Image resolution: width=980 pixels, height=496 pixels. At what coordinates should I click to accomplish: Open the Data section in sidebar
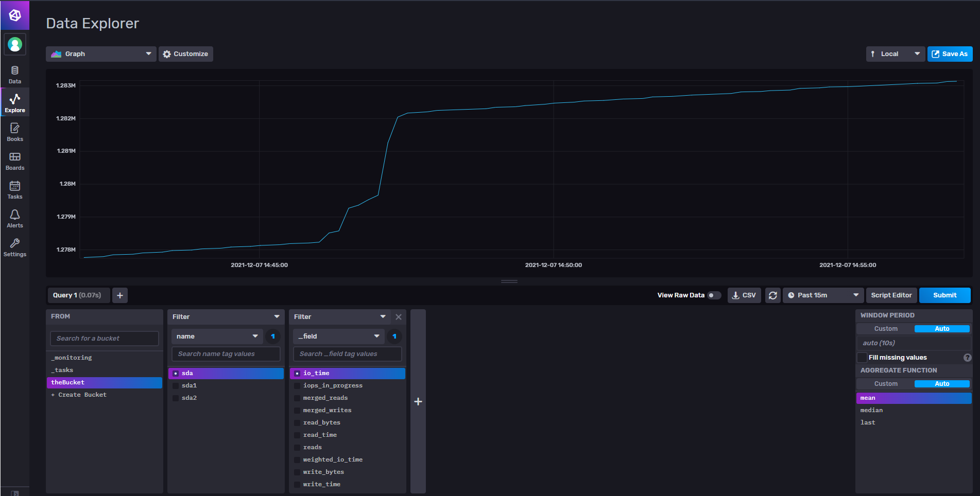click(x=15, y=74)
